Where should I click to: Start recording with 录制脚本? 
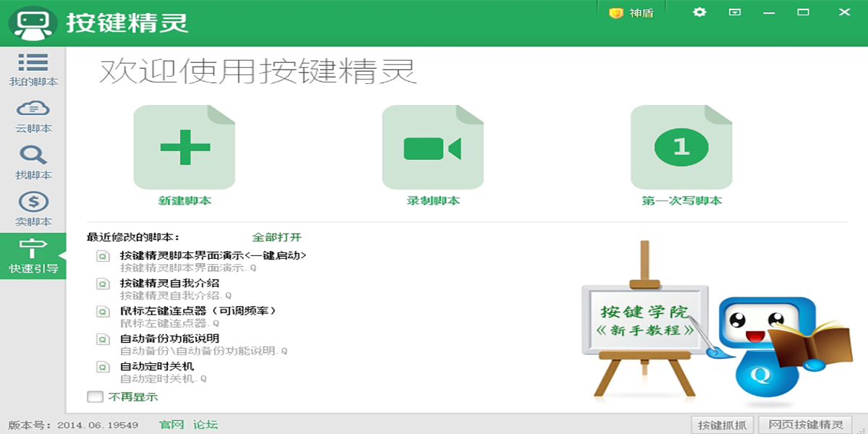(x=433, y=148)
